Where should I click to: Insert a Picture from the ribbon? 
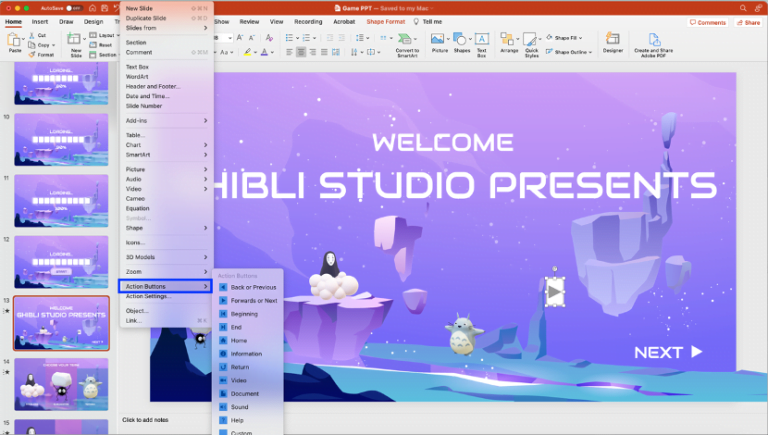[438, 42]
